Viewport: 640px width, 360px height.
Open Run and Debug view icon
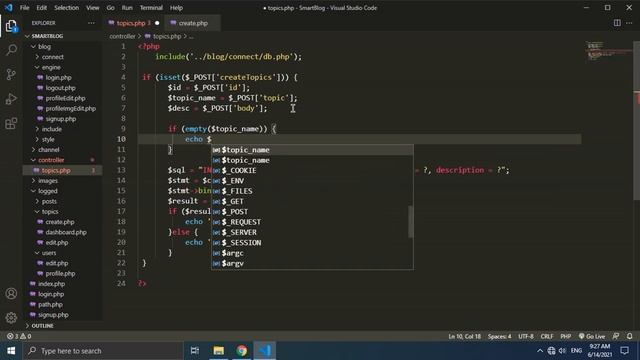pyautogui.click(x=11, y=99)
